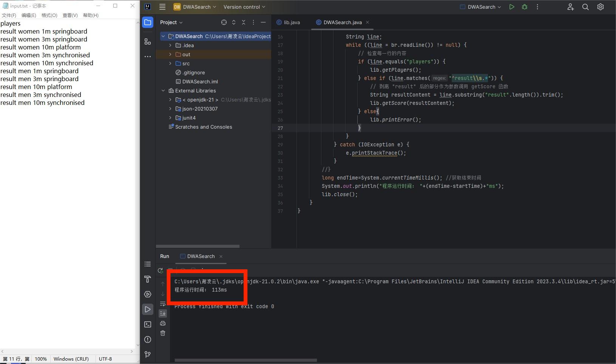The image size is (616, 364).
Task: Click 'Process finished with exit code 0' text
Action: point(224,306)
